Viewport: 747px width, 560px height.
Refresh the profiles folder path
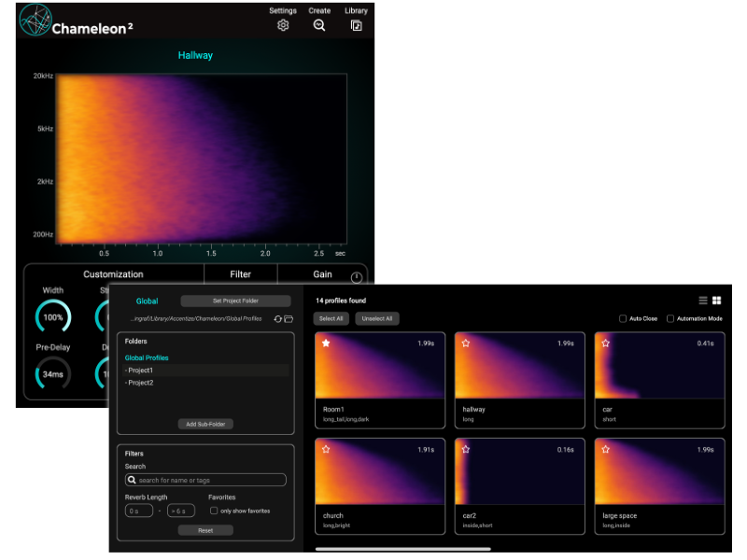point(277,319)
